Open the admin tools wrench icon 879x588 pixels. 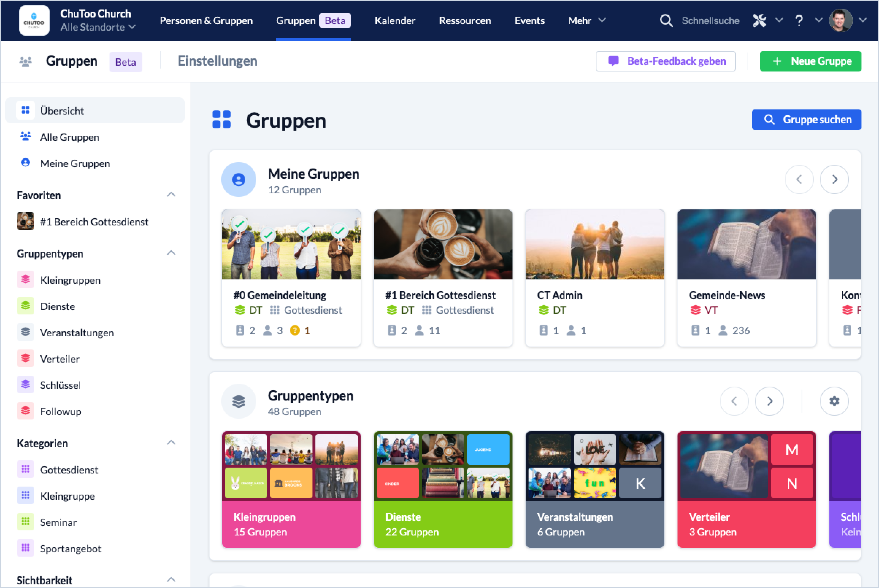tap(759, 21)
